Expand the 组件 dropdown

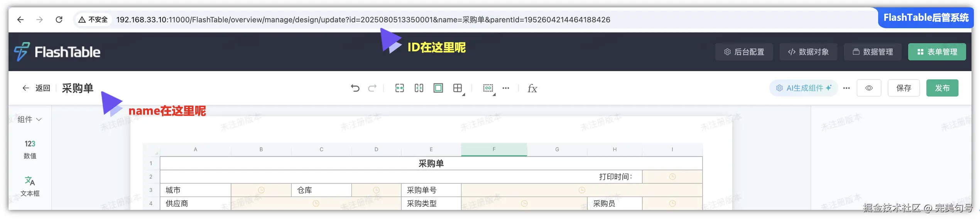tap(30, 119)
